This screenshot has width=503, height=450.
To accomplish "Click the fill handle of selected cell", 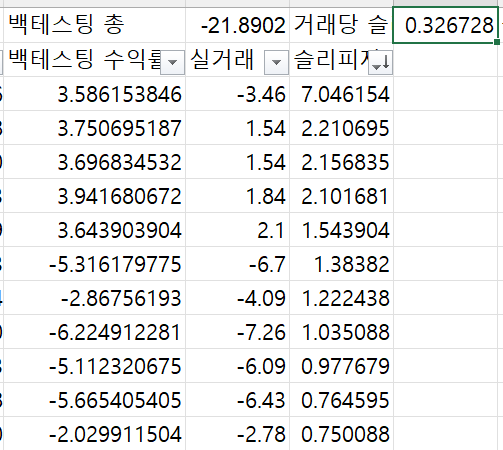I will click(x=497, y=42).
